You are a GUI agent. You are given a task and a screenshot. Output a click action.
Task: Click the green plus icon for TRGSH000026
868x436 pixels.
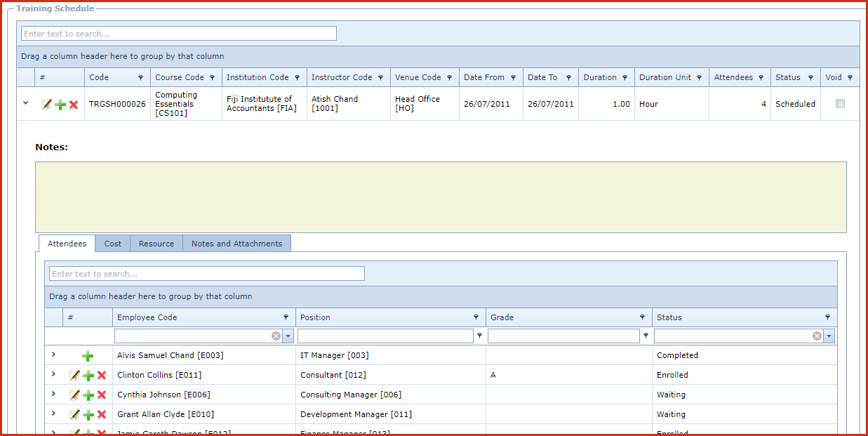tap(60, 105)
